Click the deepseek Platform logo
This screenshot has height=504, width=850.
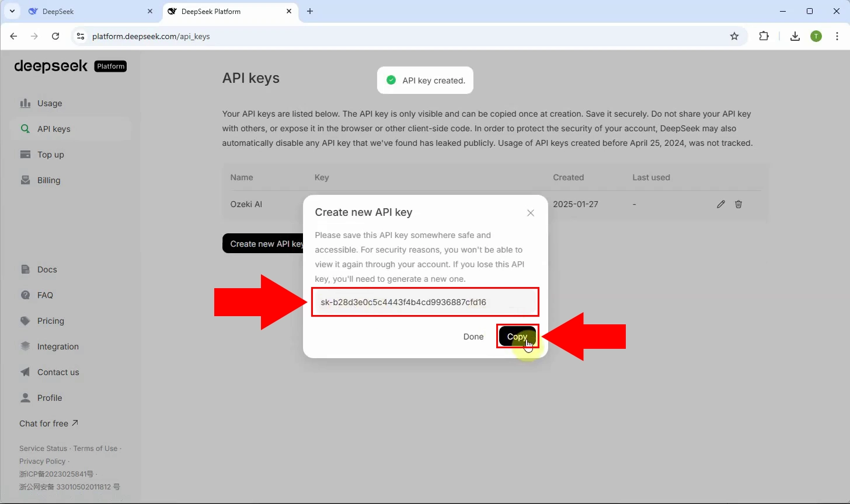tap(70, 66)
